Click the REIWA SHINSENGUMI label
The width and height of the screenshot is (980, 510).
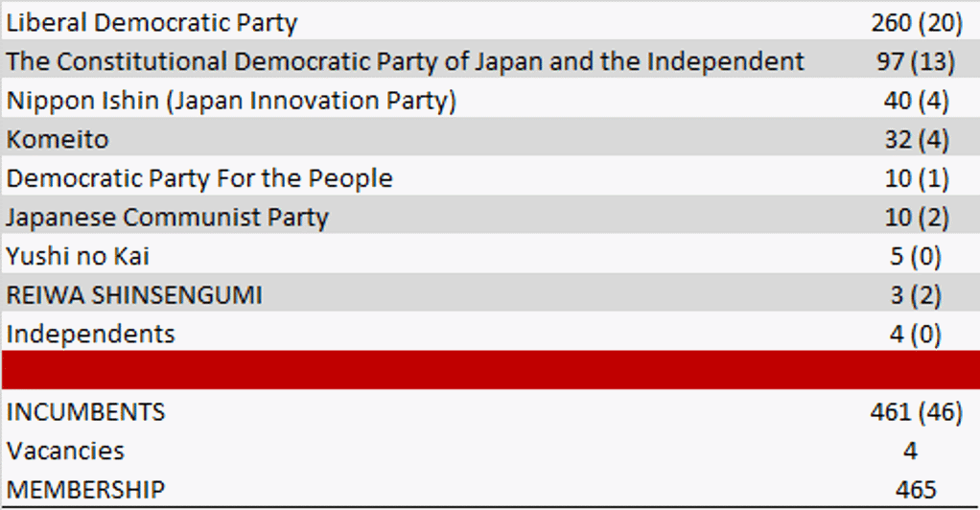(134, 296)
